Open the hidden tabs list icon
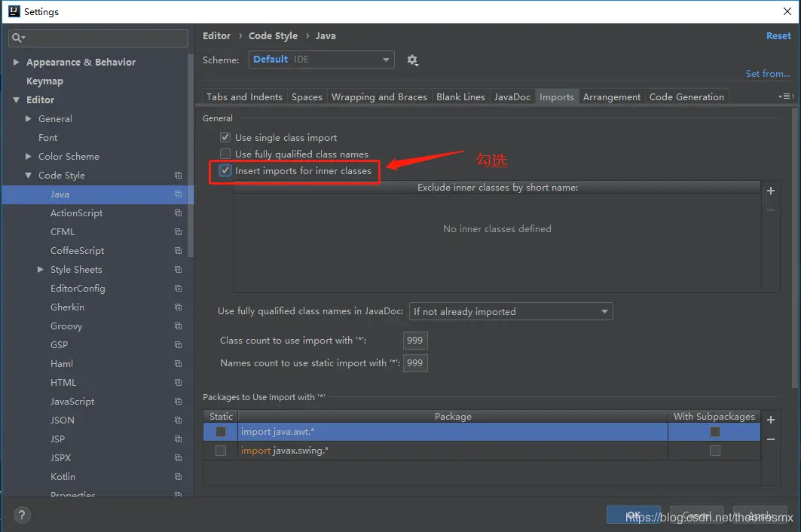This screenshot has width=801, height=532. click(x=786, y=96)
